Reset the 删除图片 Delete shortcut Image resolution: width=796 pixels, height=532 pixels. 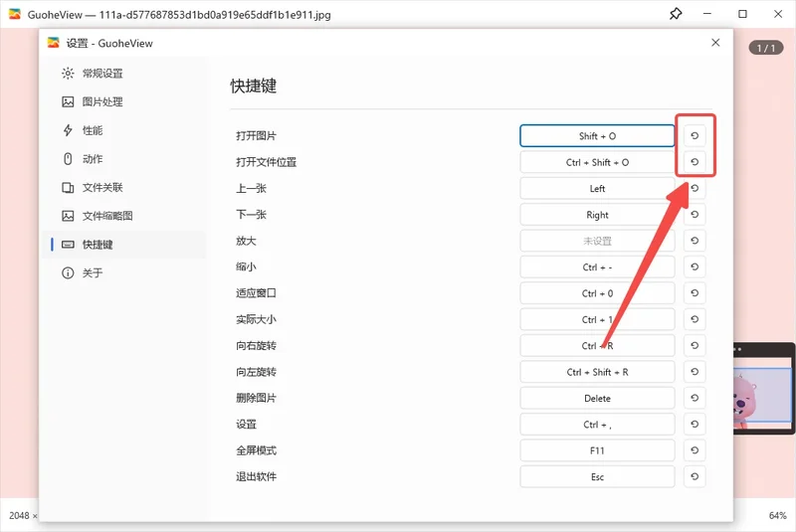(695, 398)
